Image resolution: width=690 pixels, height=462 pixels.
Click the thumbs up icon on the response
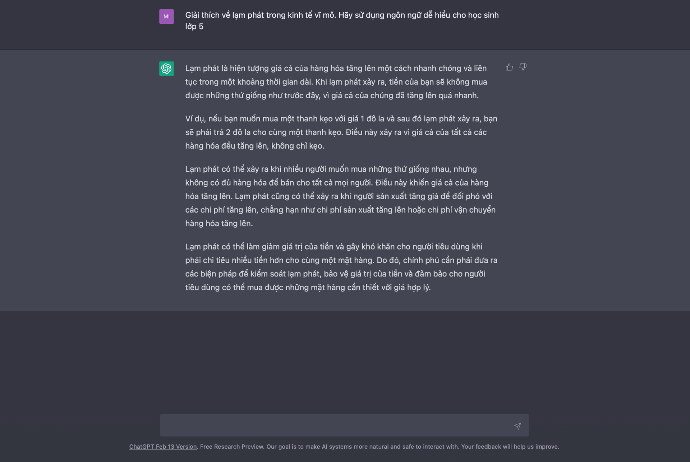(x=510, y=67)
